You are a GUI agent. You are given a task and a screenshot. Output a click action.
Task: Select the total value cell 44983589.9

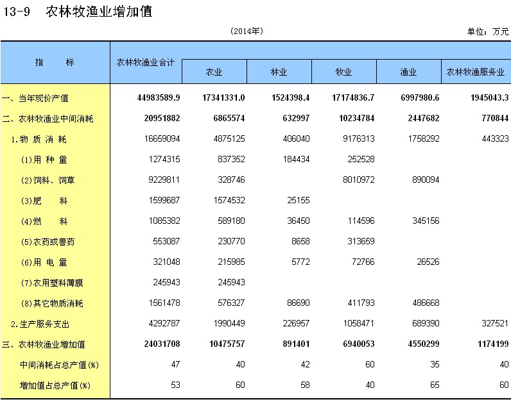coord(159,98)
